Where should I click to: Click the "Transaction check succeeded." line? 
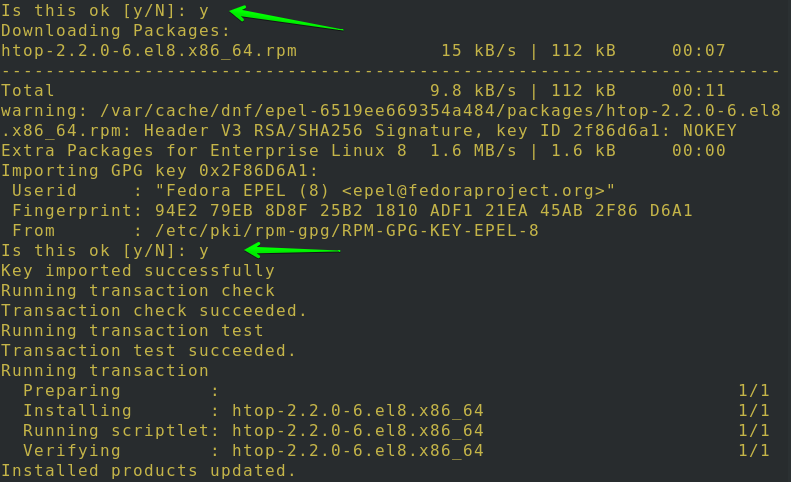click(x=154, y=310)
